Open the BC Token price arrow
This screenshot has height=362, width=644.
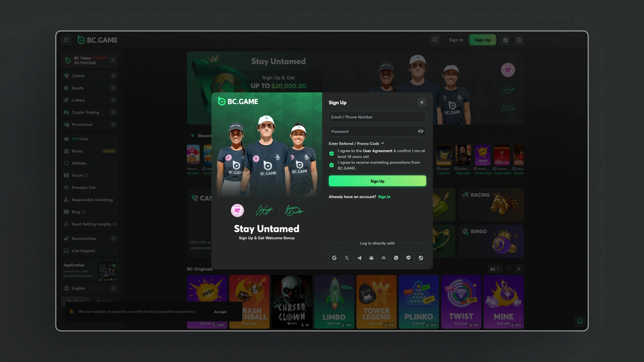click(x=113, y=60)
